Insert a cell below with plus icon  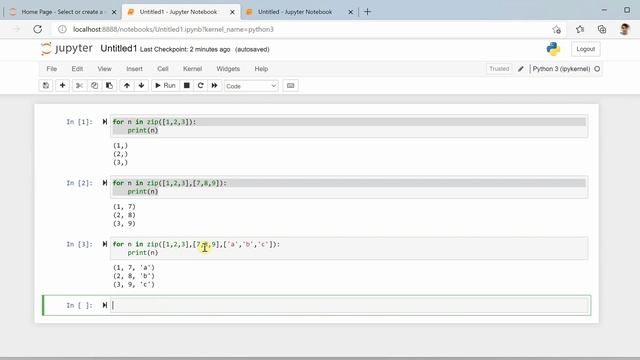click(x=62, y=86)
